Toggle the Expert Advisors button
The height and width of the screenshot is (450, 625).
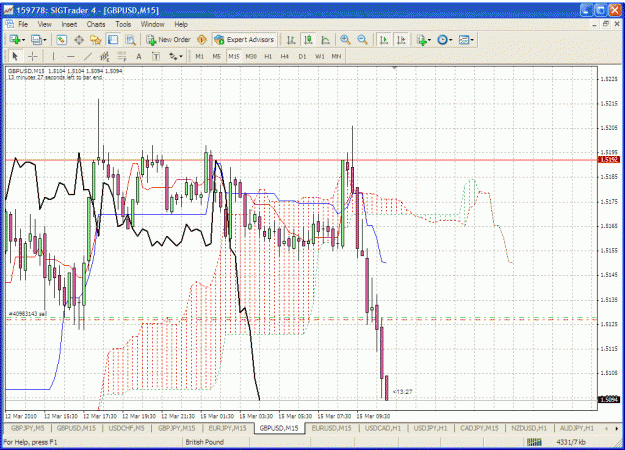tap(244, 40)
